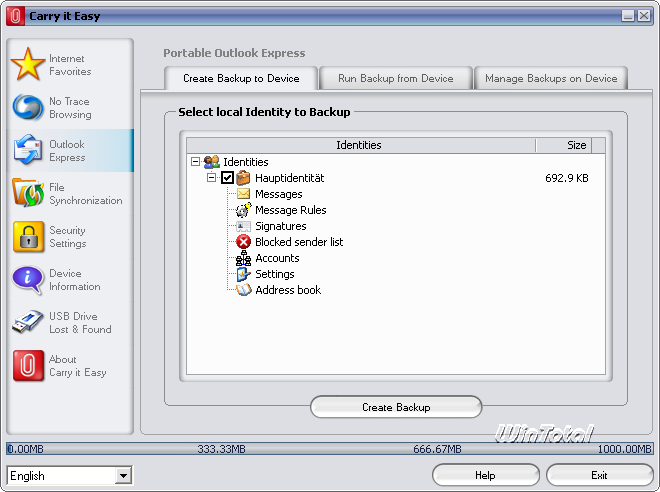The width and height of the screenshot is (660, 492).
Task: Click the USB Drive Lost & Found label
Action: click(x=80, y=323)
